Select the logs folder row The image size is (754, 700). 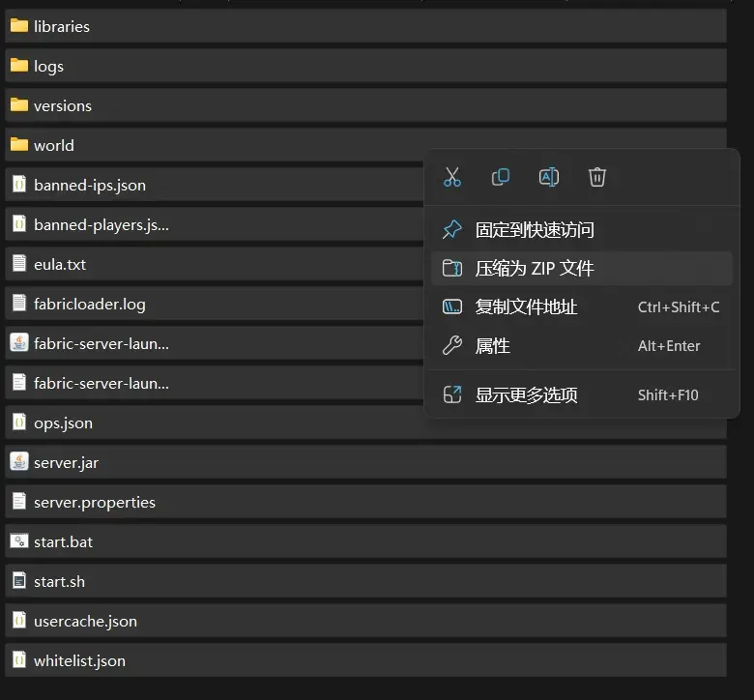(x=48, y=66)
